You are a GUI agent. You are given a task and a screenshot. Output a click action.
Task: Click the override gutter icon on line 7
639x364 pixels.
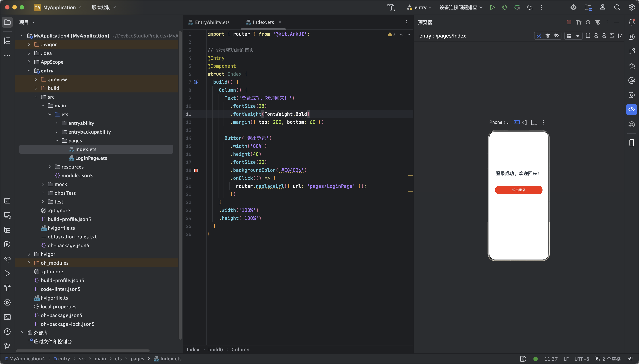tap(196, 82)
